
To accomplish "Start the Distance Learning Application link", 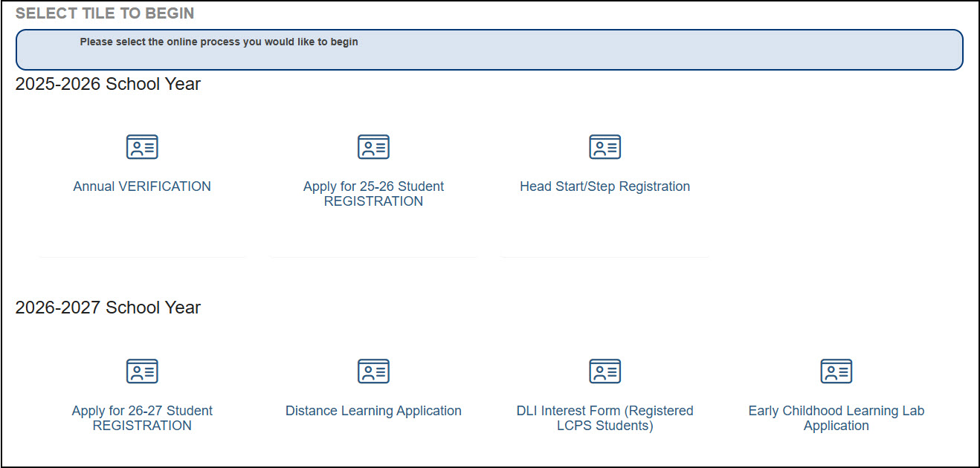I will 373,411.
